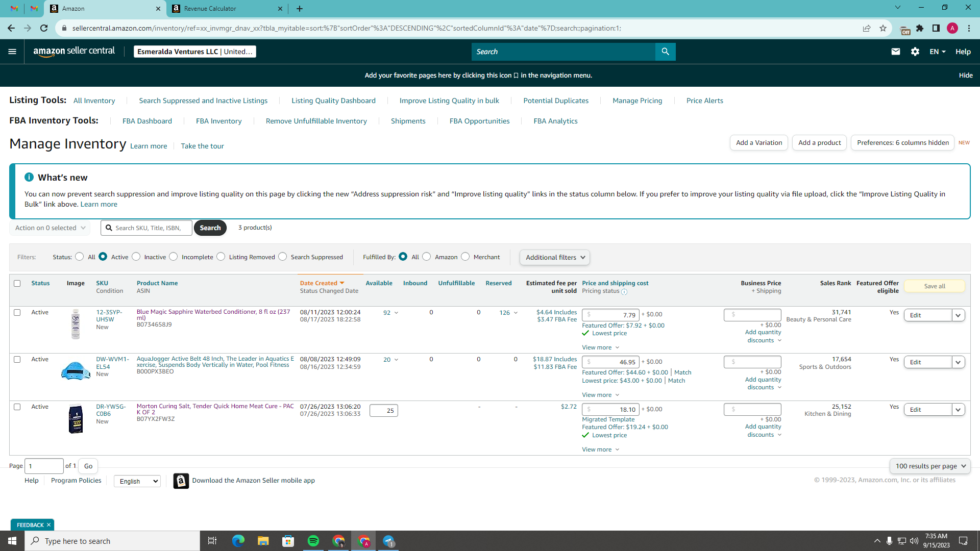Viewport: 980px width, 551px height.
Task: Open the Chrome profile avatar
Action: [x=952, y=28]
